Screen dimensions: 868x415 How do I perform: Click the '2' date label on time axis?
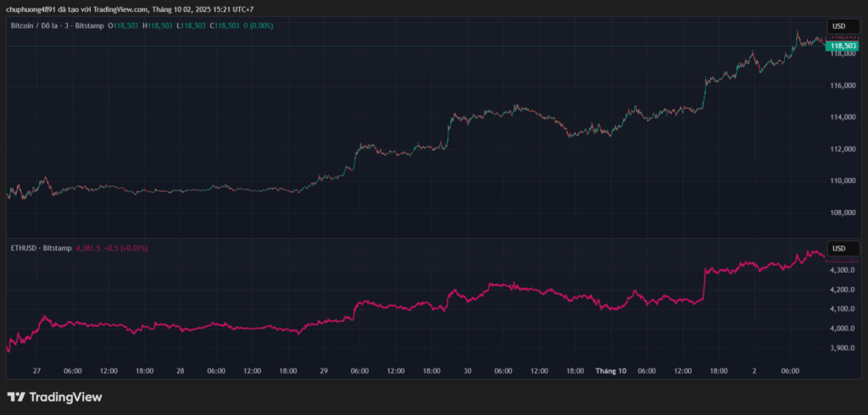[754, 370]
